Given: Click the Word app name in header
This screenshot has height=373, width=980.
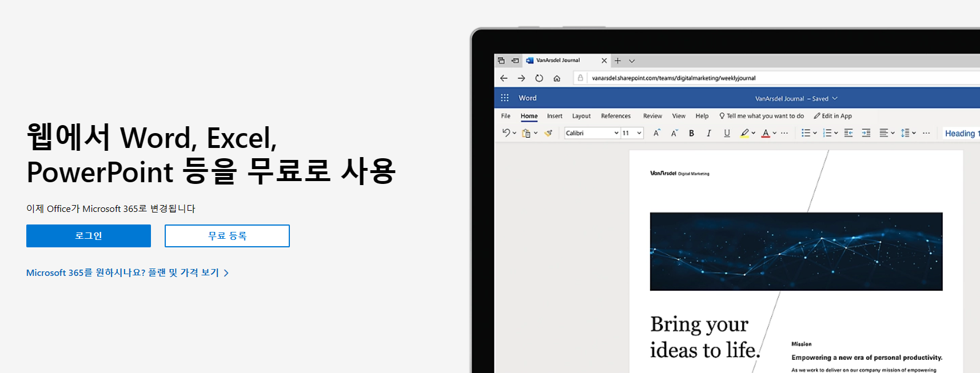Looking at the screenshot, I should (528, 98).
